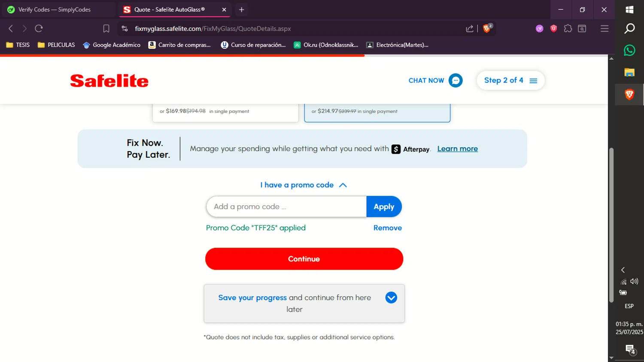Show hidden tray icons chevron

click(623, 270)
